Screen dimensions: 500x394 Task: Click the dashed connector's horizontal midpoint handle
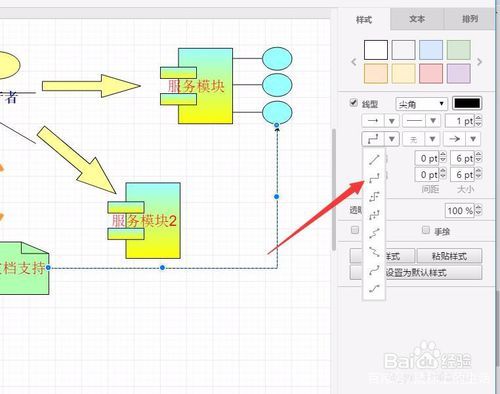coord(162,267)
